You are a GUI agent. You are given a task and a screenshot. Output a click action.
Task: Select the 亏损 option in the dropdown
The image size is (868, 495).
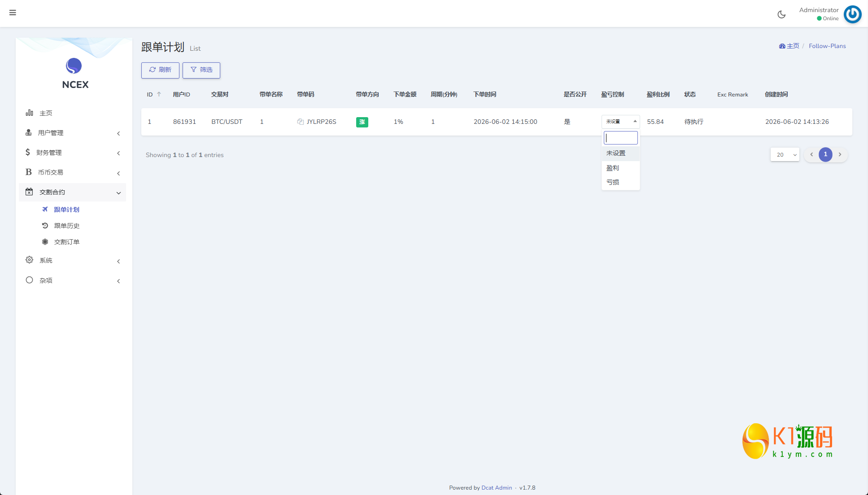620,182
